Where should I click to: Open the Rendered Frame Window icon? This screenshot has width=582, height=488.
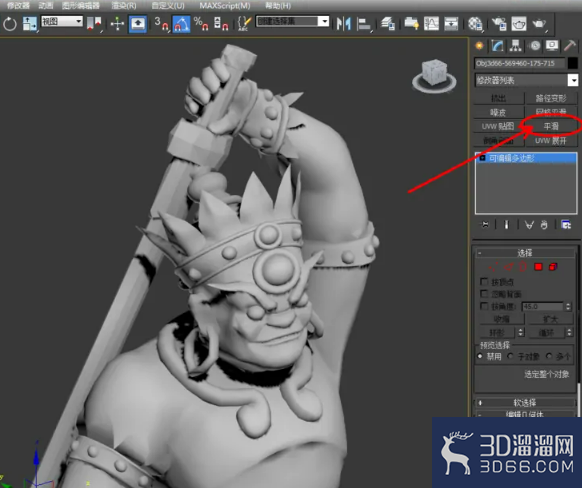pos(519,24)
